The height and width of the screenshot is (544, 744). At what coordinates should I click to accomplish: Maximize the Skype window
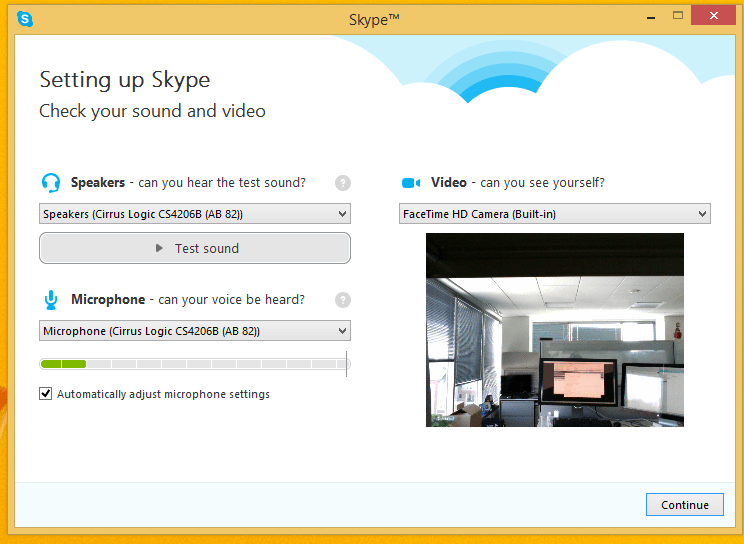(x=678, y=16)
